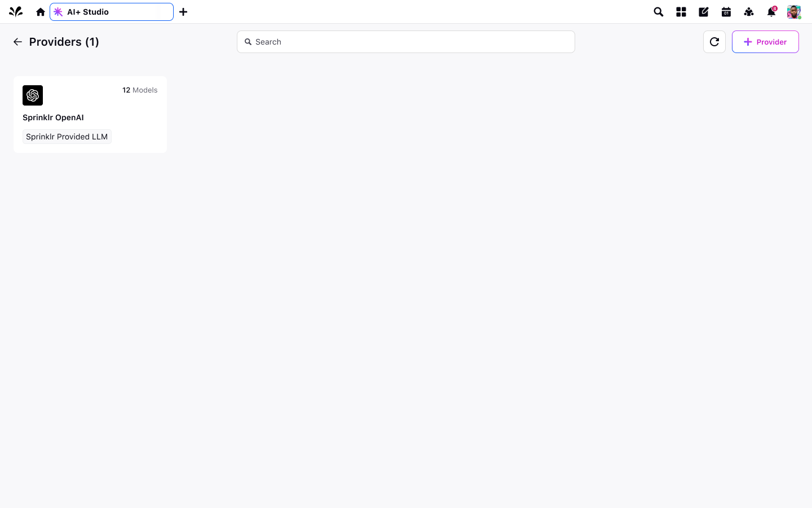Go to the home icon

coord(40,12)
